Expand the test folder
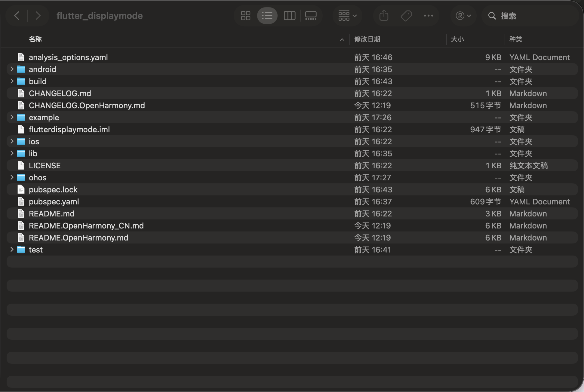 12,250
